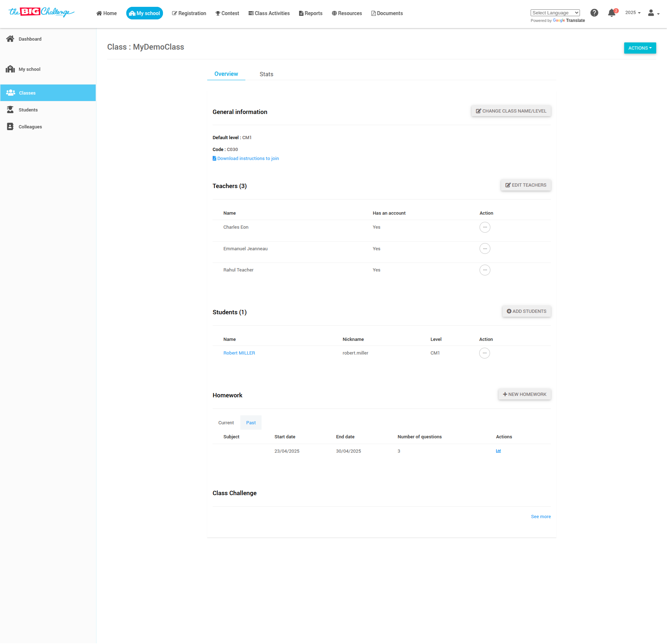Click Students graduate icon in sidebar
Image resolution: width=667 pixels, height=644 pixels.
point(10,110)
